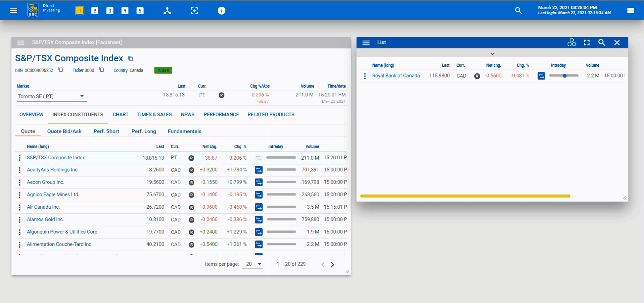Screen dimensions: 644x303
Task: Expand the List panel chevron
Action: (492, 54)
